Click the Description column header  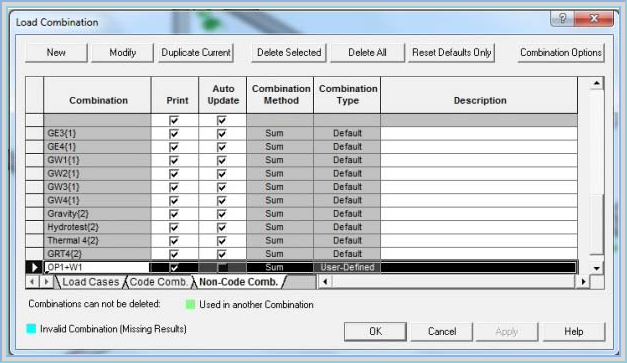[479, 95]
